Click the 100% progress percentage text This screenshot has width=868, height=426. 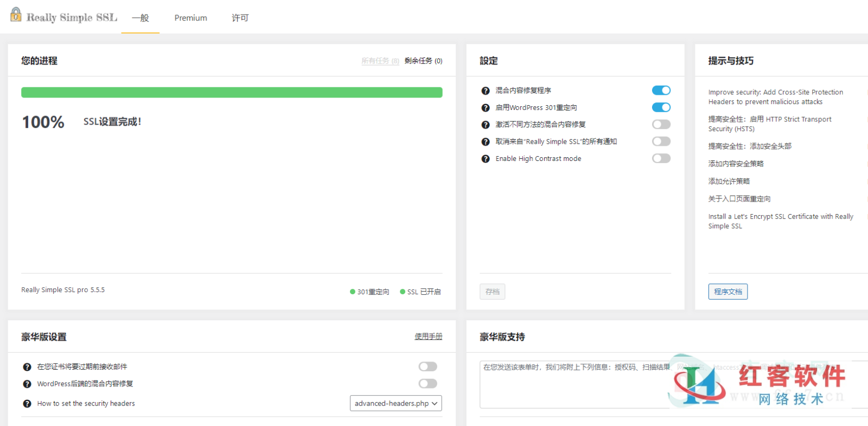click(x=43, y=122)
